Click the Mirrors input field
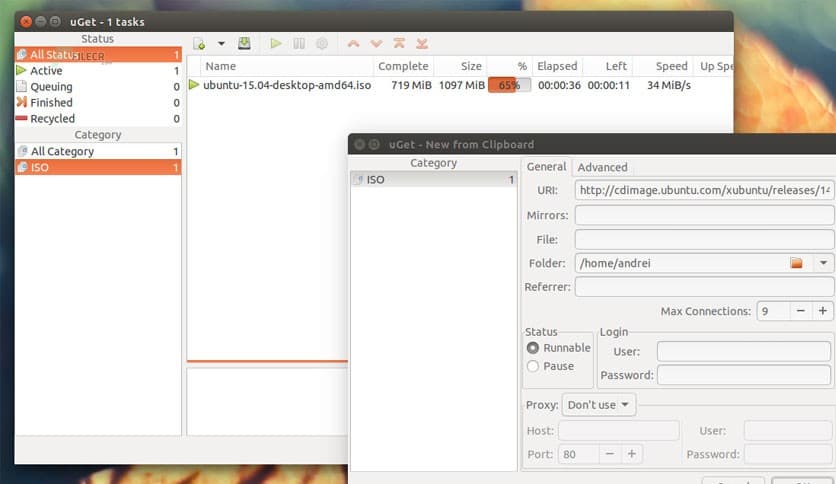This screenshot has width=836, height=484. pos(704,215)
